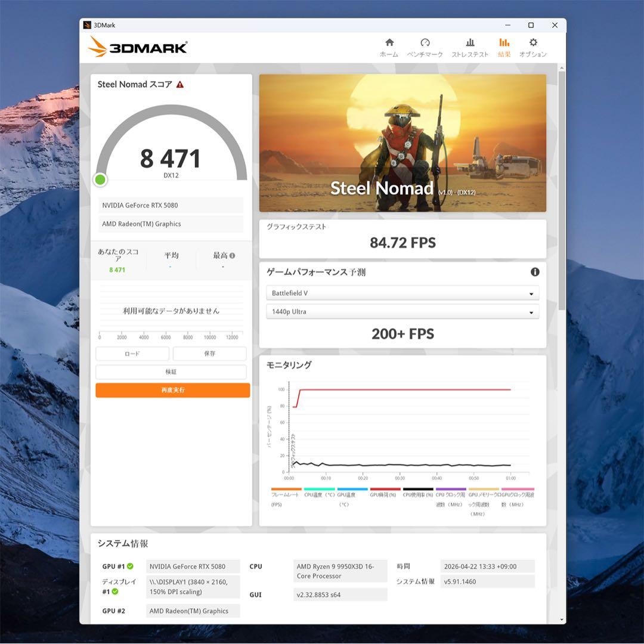Click the GPU #2 AMD Radeon(TM) Graphics field

coord(193,611)
